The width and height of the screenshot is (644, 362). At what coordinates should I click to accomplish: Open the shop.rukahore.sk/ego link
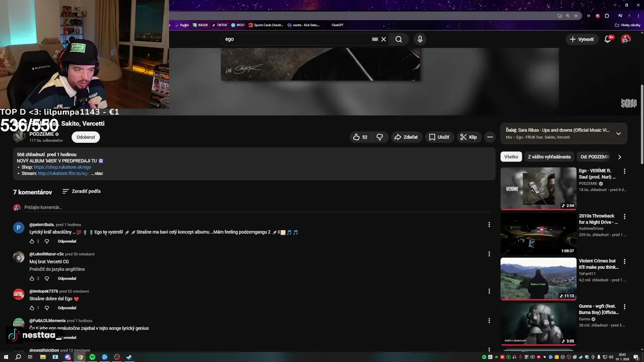62,167
